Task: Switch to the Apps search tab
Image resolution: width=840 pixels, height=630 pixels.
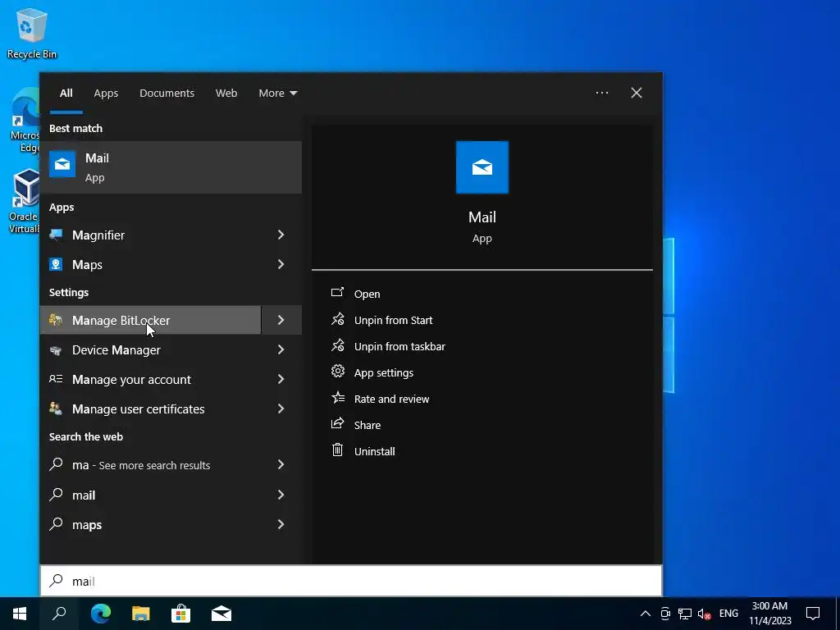Action: coord(106,94)
